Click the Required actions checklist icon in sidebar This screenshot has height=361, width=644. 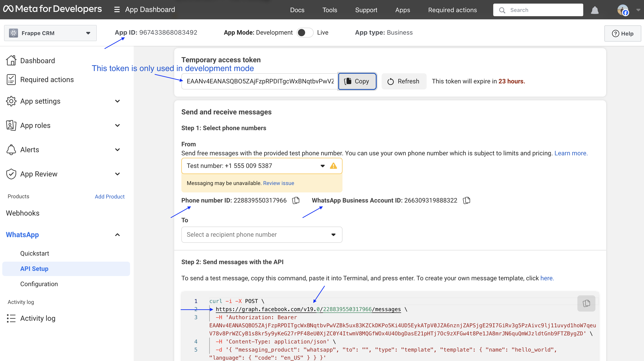pos(11,80)
